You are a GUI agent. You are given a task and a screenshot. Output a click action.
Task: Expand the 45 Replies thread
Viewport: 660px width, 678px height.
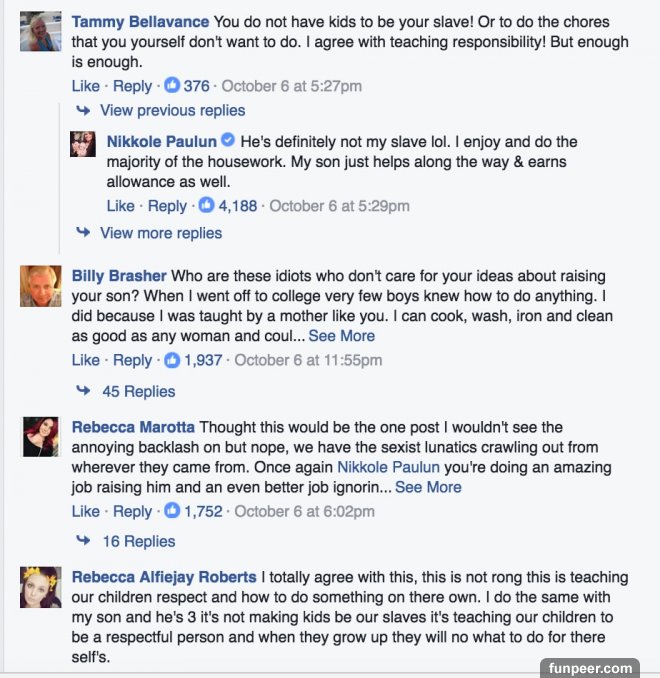(138, 391)
